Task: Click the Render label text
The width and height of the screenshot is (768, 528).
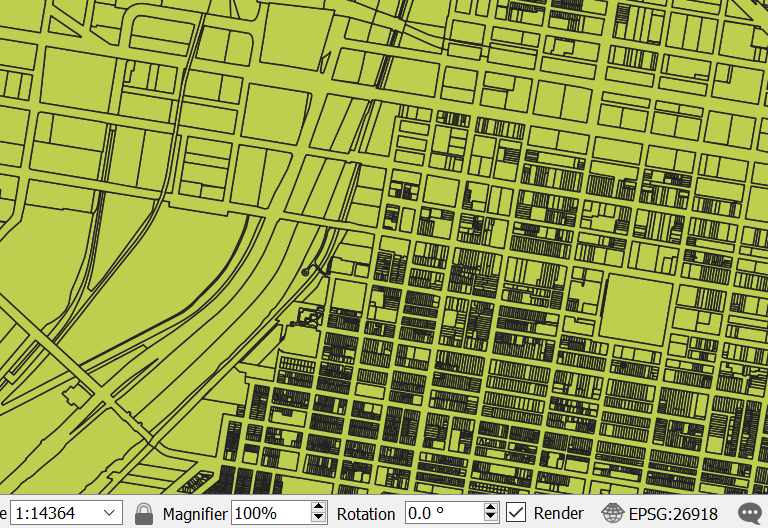Action: 558,513
